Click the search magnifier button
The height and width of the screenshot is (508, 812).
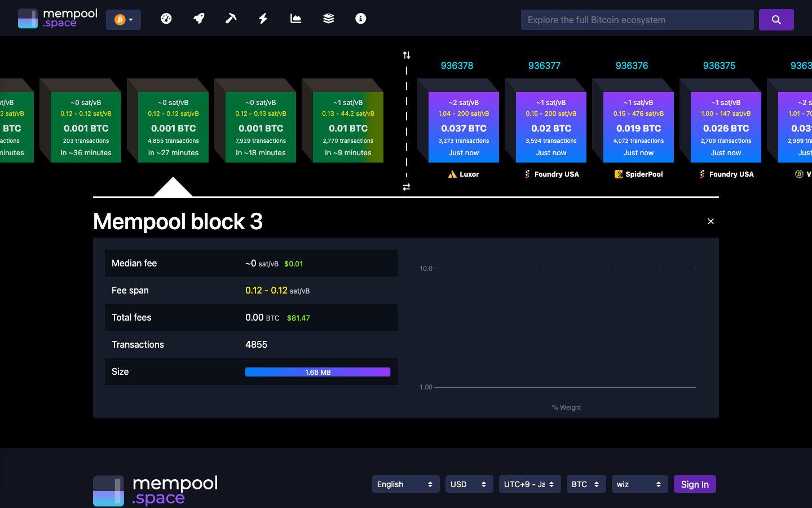click(776, 19)
